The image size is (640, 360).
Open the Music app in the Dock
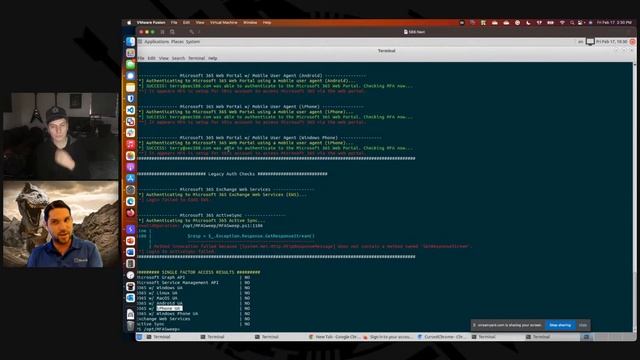[130, 144]
